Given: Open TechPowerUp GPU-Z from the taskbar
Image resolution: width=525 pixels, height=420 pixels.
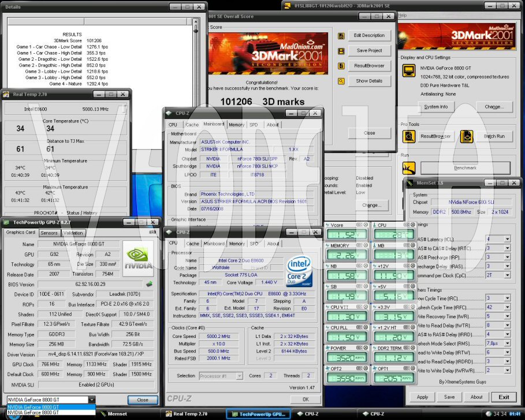Looking at the screenshot, I should [258, 414].
